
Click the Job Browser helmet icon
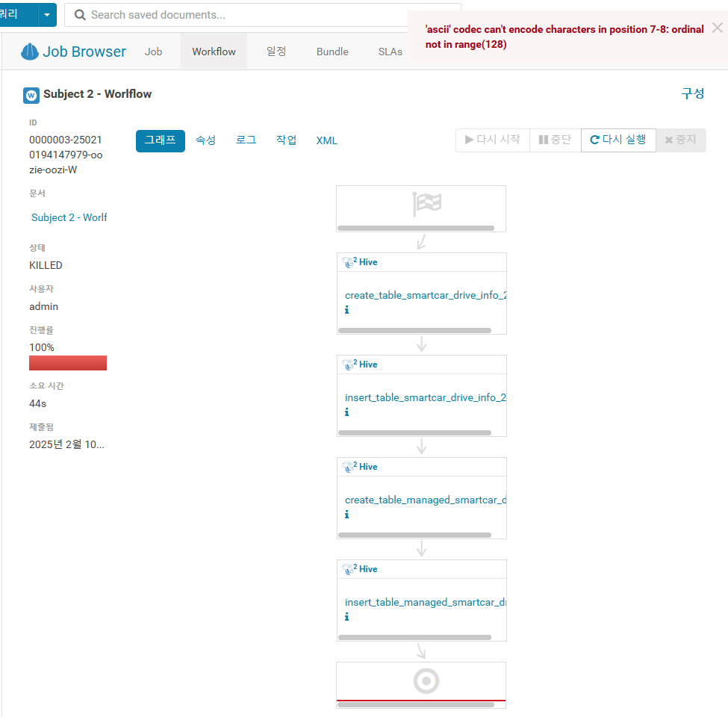[x=30, y=52]
